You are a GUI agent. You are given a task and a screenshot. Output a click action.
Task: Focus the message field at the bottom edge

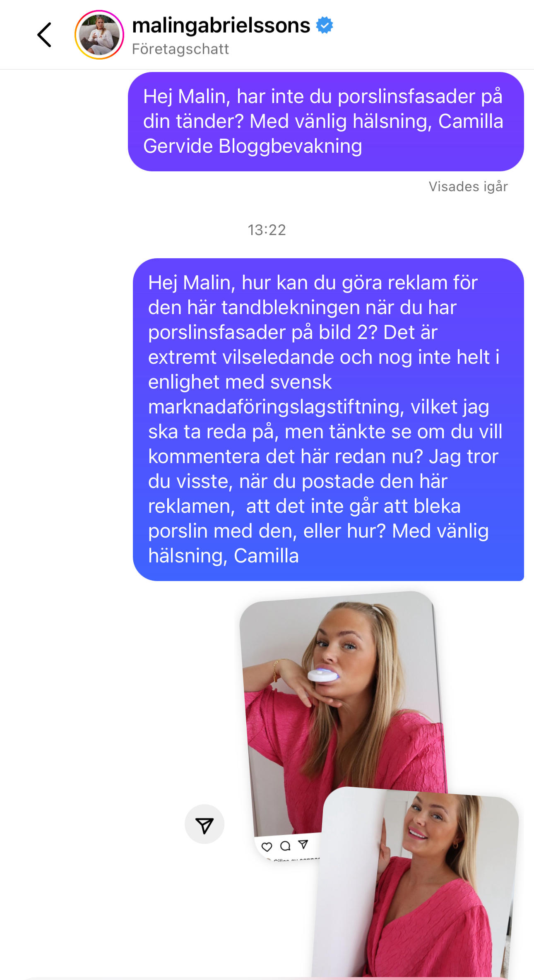[267, 978]
